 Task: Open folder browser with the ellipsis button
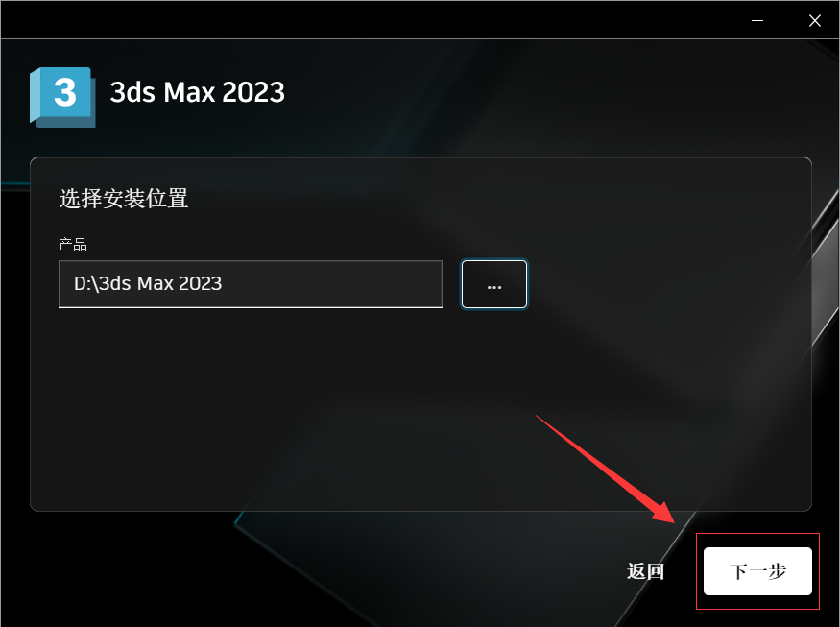pyautogui.click(x=494, y=284)
